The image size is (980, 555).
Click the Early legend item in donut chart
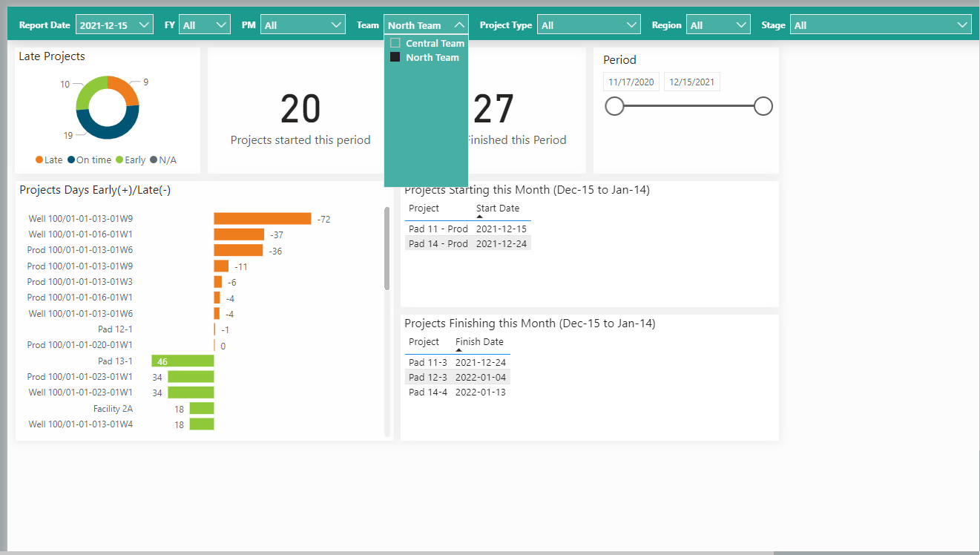(131, 160)
